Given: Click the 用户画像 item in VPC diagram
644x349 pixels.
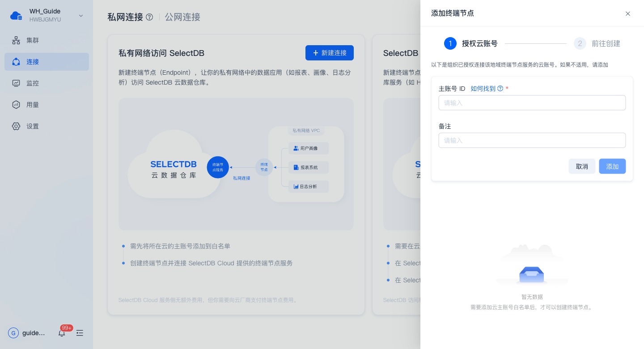Looking at the screenshot, I should (x=309, y=148).
